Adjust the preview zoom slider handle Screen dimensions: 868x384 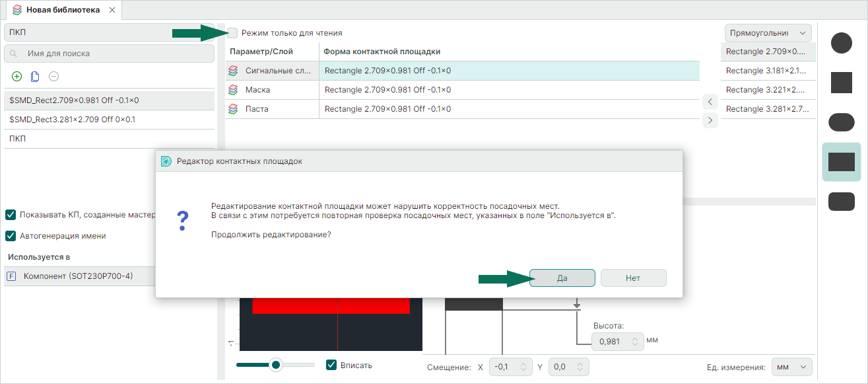276,365
